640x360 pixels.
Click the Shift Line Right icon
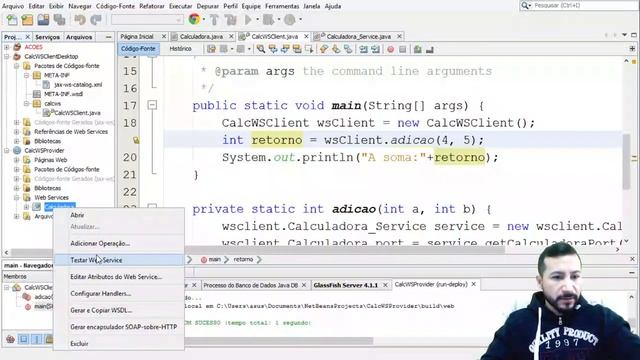[x=375, y=49]
